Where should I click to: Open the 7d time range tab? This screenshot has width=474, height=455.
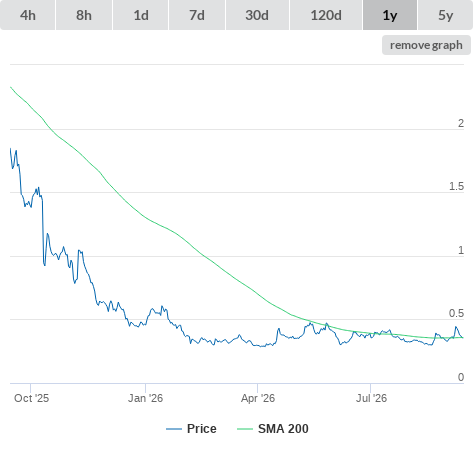(197, 15)
